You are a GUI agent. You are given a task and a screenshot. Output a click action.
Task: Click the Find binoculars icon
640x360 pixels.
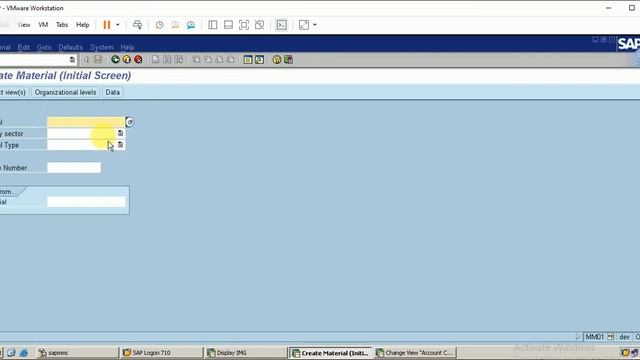[167, 60]
